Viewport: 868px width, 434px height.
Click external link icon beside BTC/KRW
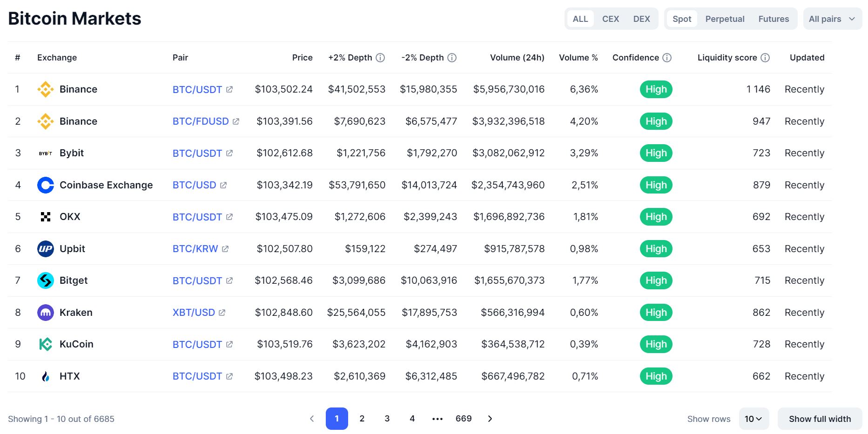pyautogui.click(x=225, y=249)
